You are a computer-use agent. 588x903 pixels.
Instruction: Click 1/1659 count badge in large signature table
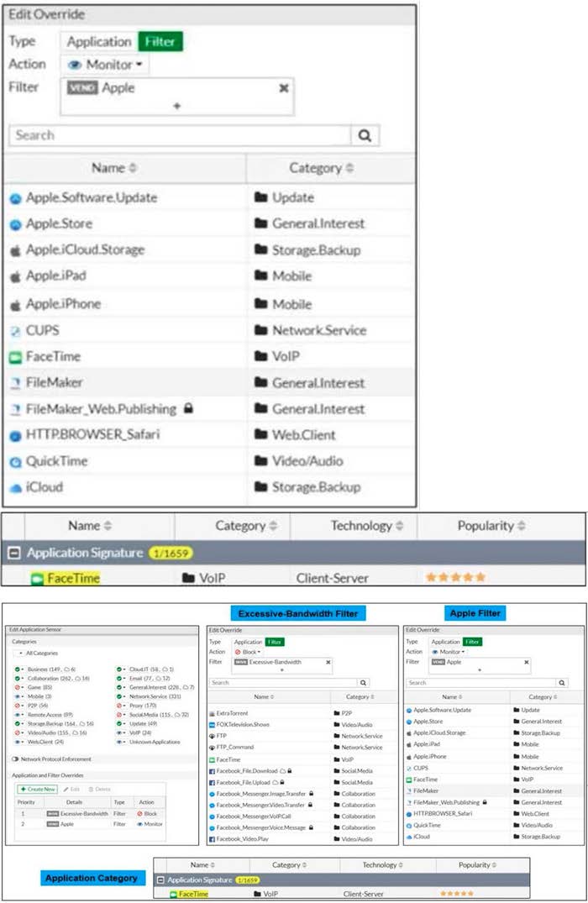coord(171,554)
